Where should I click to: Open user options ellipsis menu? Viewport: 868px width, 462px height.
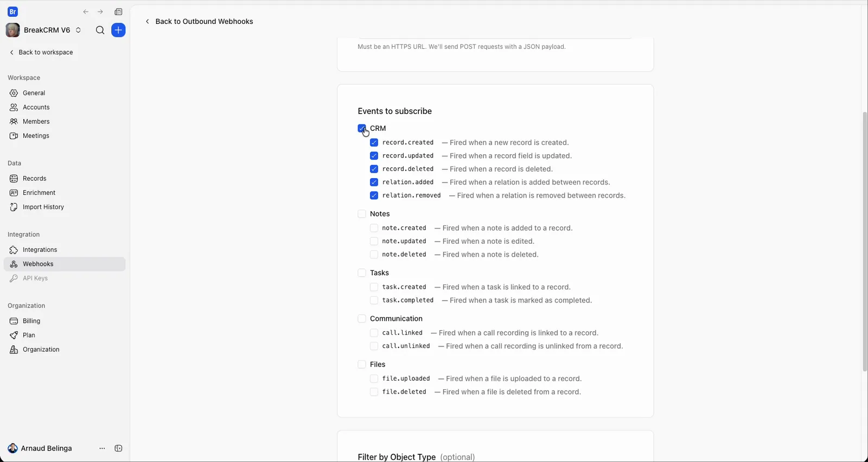(x=102, y=448)
